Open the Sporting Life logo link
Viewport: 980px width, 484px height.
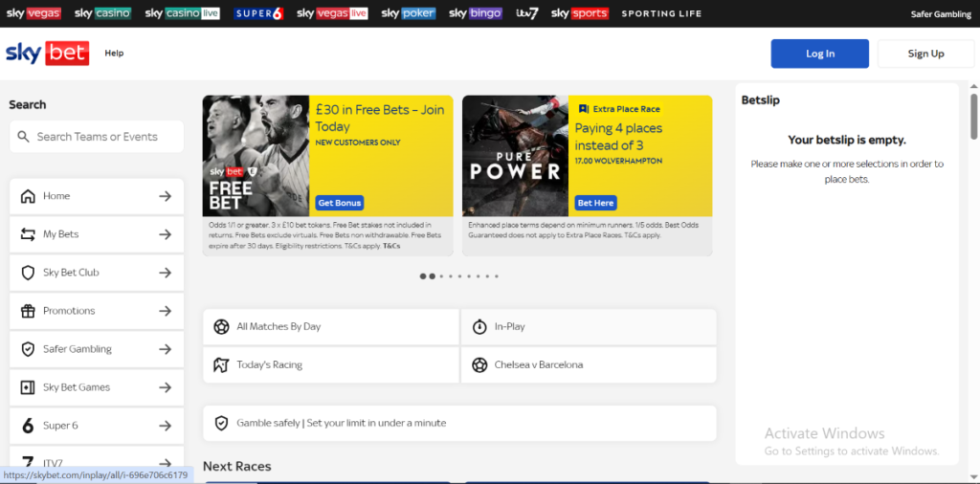(661, 13)
